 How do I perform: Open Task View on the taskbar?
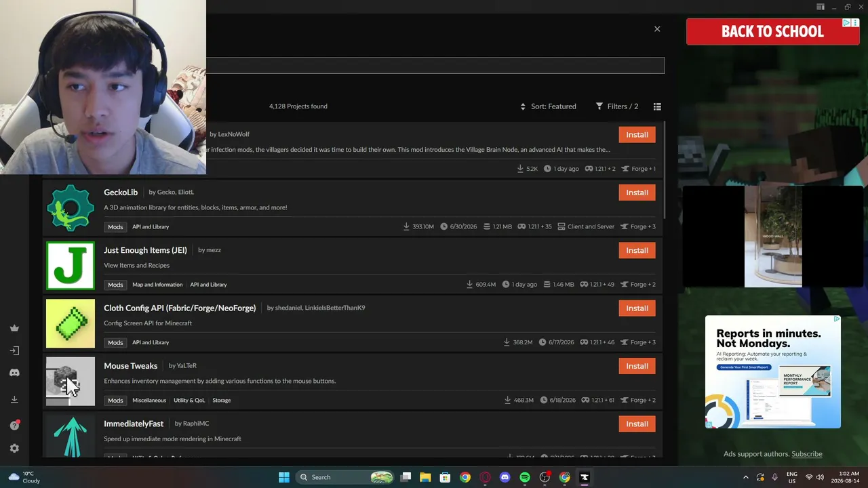[406, 477]
